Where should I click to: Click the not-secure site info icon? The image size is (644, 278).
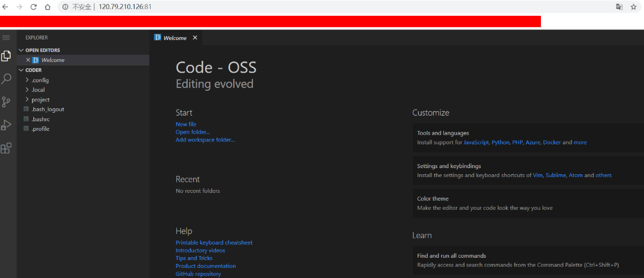65,7
